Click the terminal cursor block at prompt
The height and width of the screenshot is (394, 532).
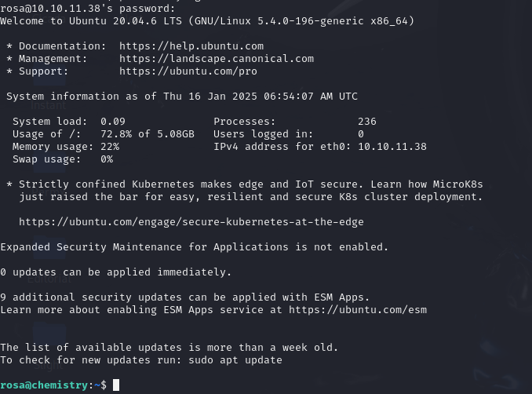[x=116, y=385]
